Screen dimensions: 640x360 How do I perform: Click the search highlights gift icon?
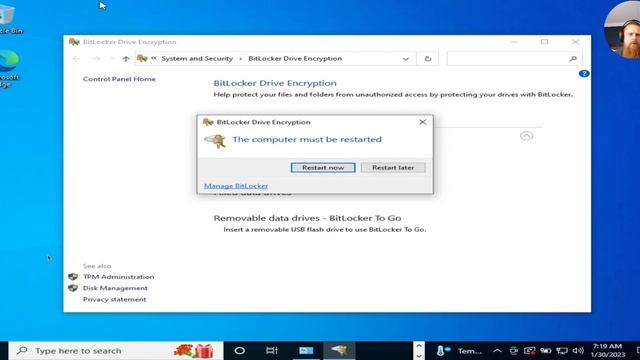(x=194, y=351)
